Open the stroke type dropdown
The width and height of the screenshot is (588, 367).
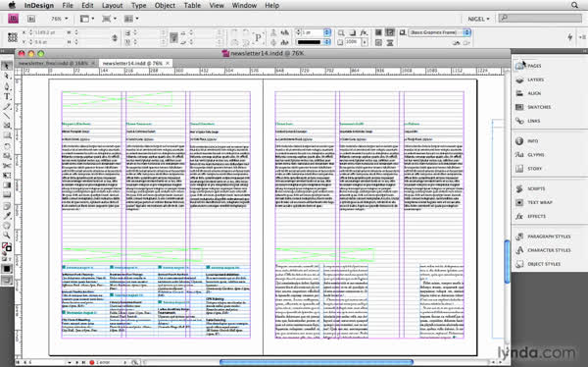[327, 42]
